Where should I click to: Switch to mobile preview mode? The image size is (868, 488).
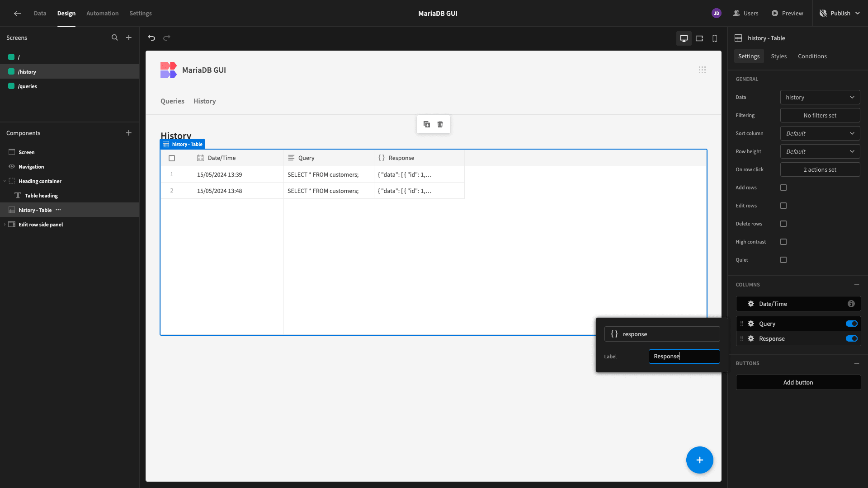tap(715, 38)
